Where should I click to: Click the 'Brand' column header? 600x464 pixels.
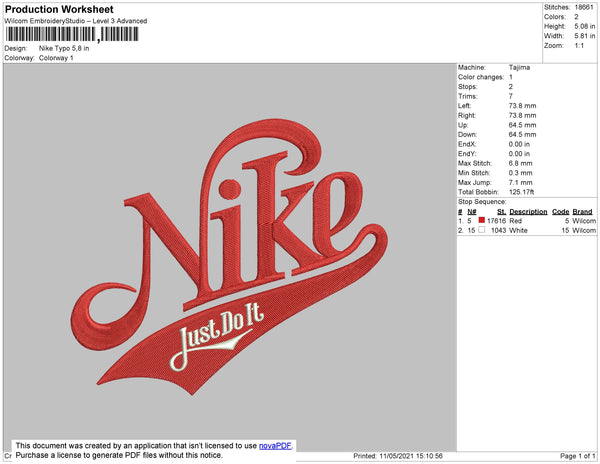(x=582, y=212)
